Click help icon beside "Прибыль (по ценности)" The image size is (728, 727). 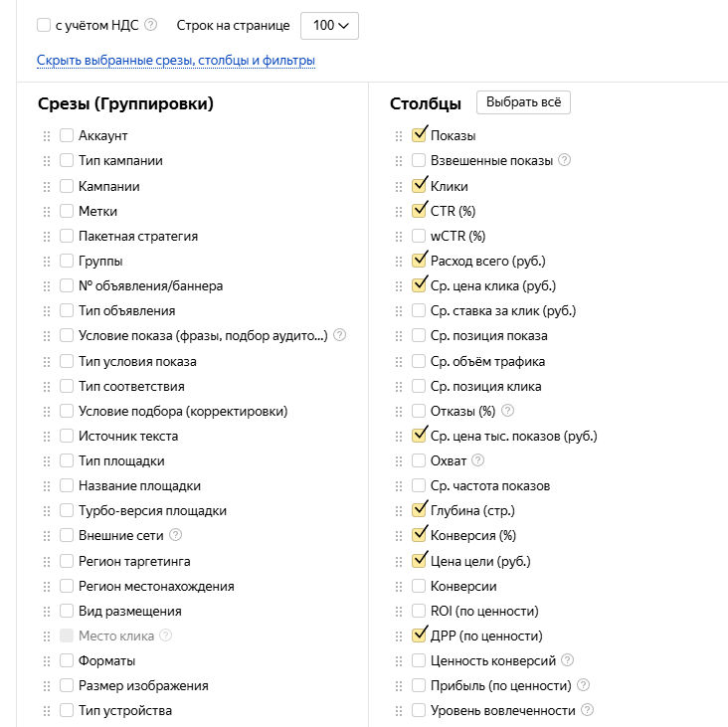(584, 685)
